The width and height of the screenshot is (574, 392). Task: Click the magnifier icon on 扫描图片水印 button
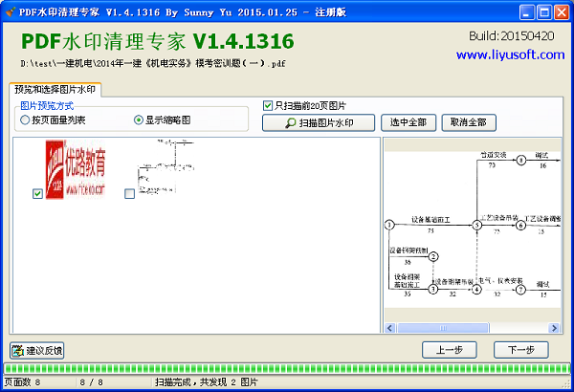289,122
